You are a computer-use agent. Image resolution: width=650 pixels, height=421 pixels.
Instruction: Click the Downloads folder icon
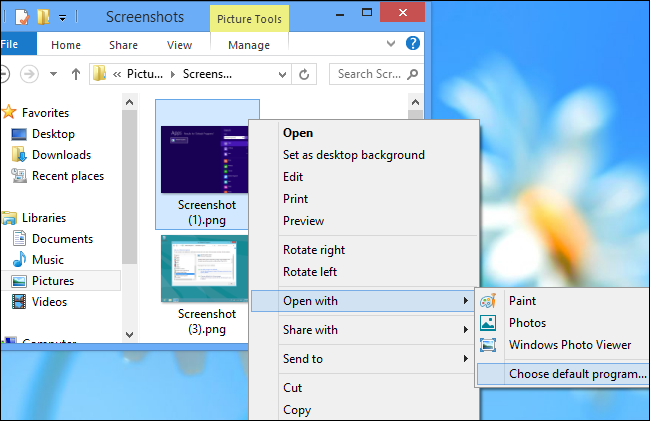pyautogui.click(x=19, y=155)
